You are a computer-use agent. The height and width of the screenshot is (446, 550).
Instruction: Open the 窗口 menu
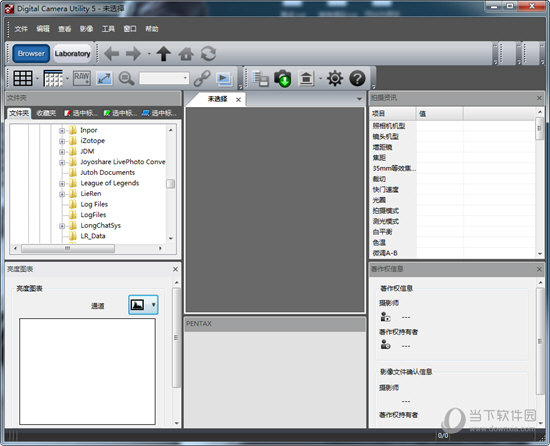click(x=130, y=29)
